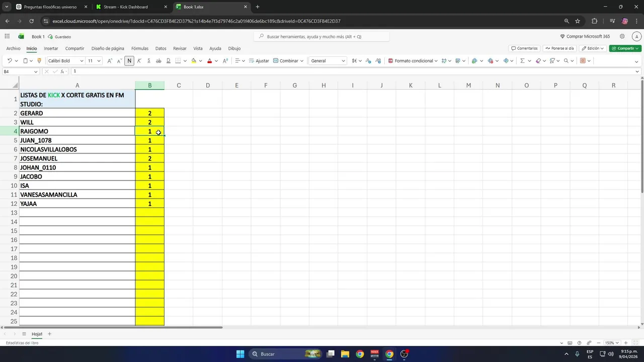Open the Name Box dropdown showing B4
Screen dimensions: 644x362
(x=35, y=71)
